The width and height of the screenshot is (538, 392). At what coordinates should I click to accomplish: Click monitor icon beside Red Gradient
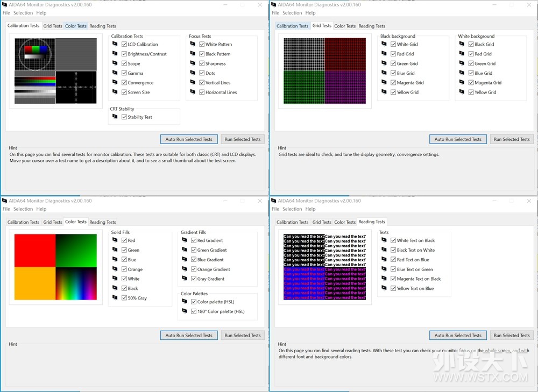pyautogui.click(x=185, y=240)
